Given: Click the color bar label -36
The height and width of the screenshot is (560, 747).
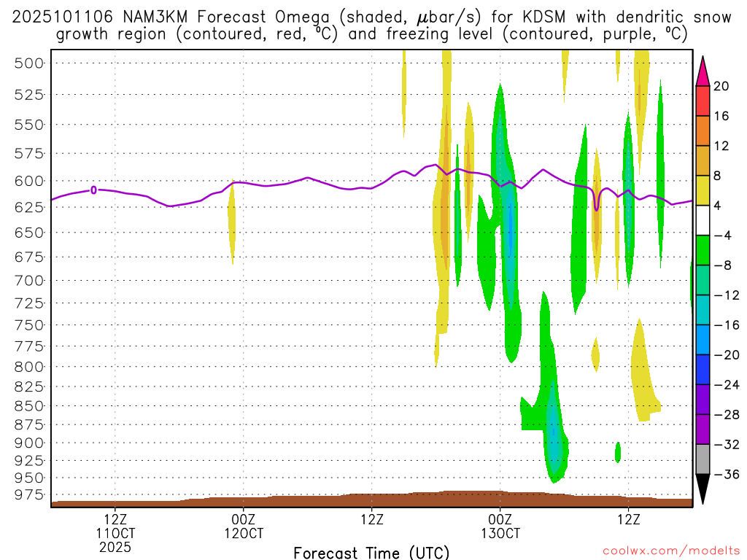Looking at the screenshot, I should pyautogui.click(x=727, y=474).
